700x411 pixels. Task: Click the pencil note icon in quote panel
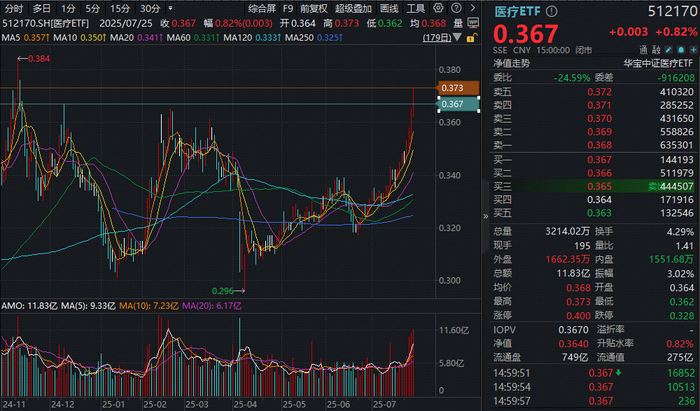(x=669, y=50)
